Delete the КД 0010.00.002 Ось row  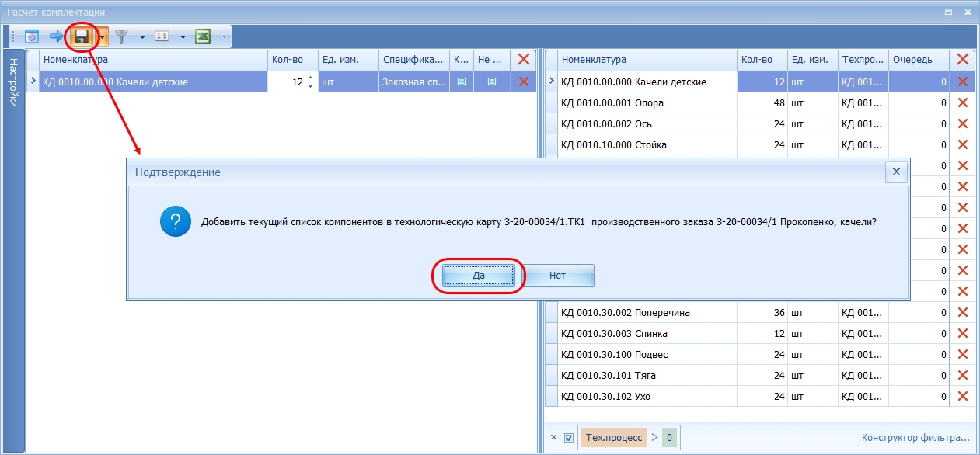962,123
